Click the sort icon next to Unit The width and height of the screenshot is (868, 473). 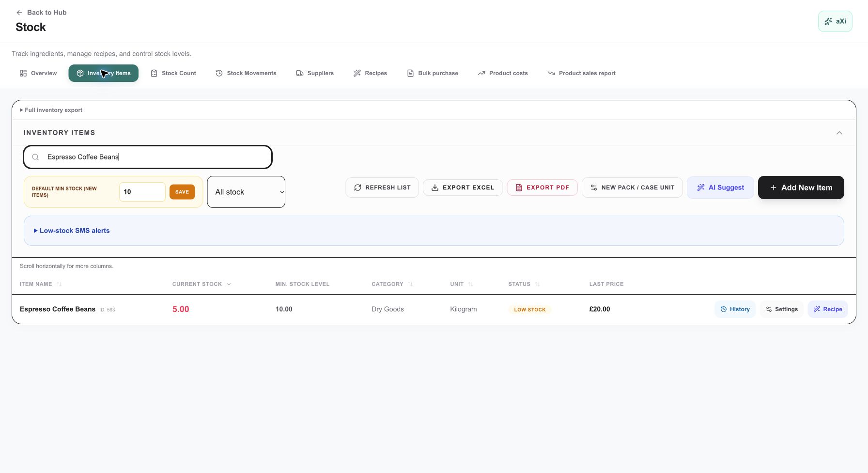470,284
